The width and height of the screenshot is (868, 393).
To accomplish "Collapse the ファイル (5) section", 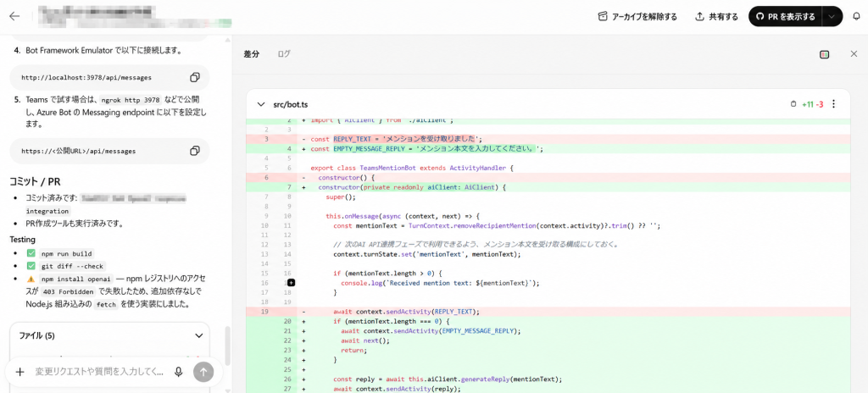I will click(x=198, y=335).
